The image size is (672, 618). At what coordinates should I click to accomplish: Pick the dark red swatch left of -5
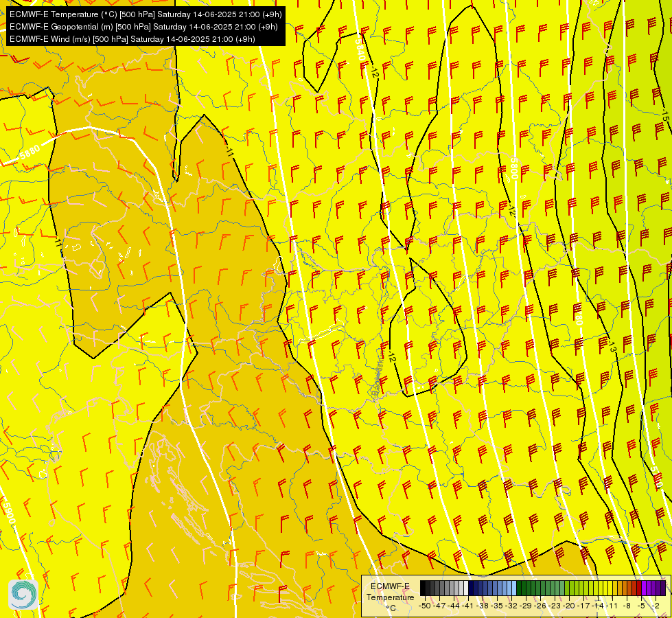(x=638, y=588)
